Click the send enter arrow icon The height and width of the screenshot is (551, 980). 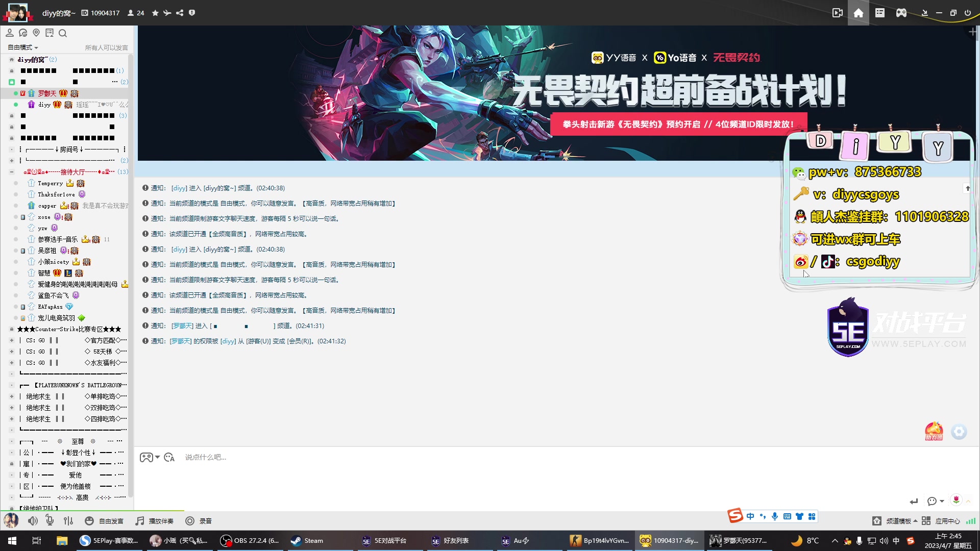(914, 501)
